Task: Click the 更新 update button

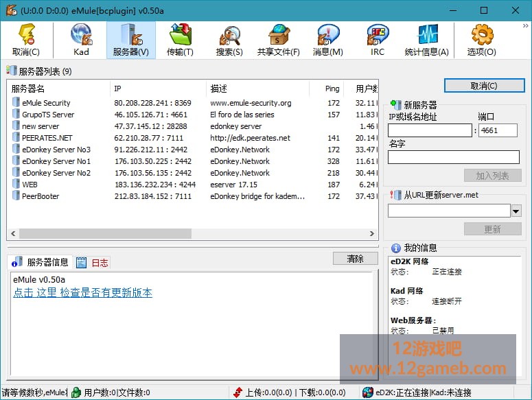Action: tap(493, 229)
